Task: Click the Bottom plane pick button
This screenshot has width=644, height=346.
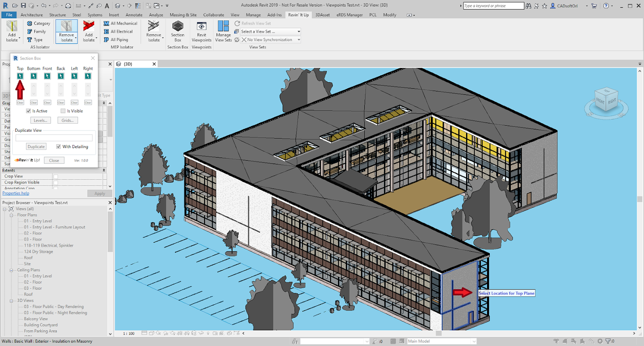Action: tap(34, 76)
